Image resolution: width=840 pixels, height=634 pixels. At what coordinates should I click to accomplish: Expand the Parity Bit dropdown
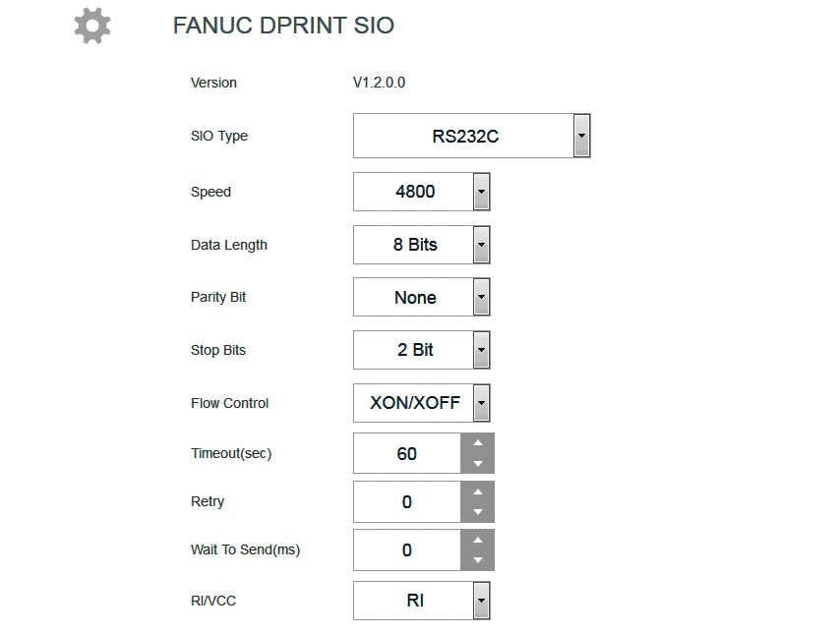pyautogui.click(x=481, y=297)
